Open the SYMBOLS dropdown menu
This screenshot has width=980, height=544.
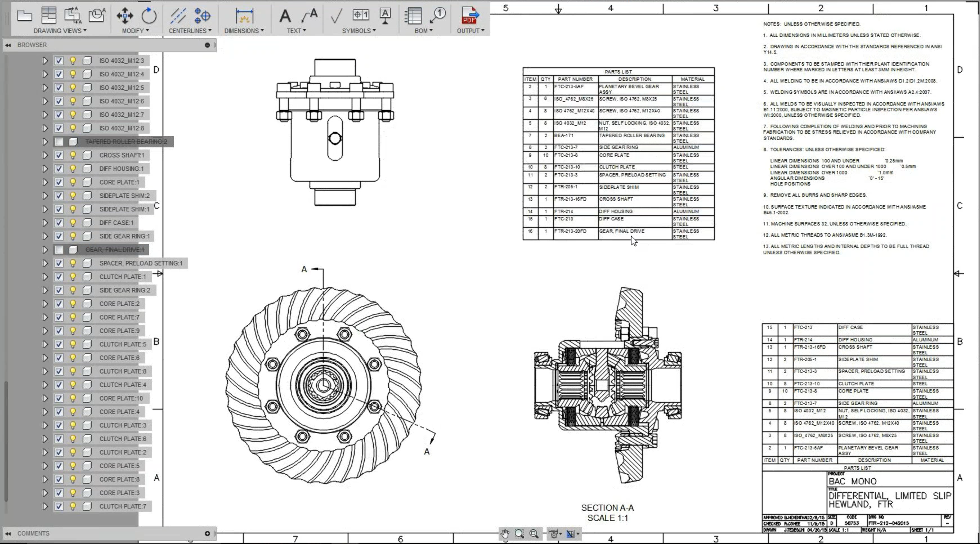pyautogui.click(x=358, y=30)
